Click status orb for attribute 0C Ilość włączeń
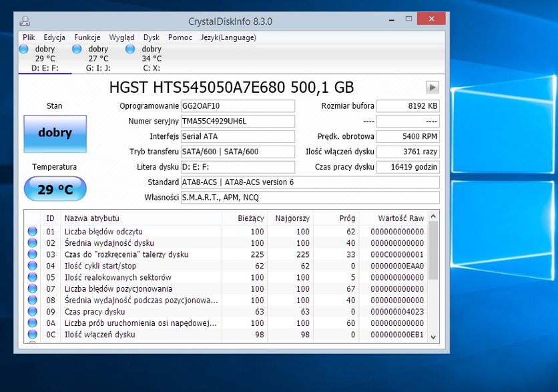 point(33,335)
